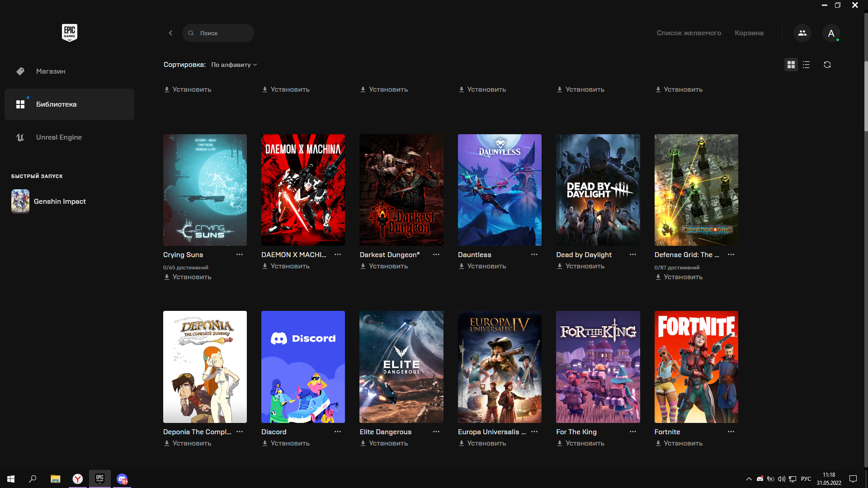Open Windows taskbar search
This screenshot has width=868, height=488.
(33, 479)
